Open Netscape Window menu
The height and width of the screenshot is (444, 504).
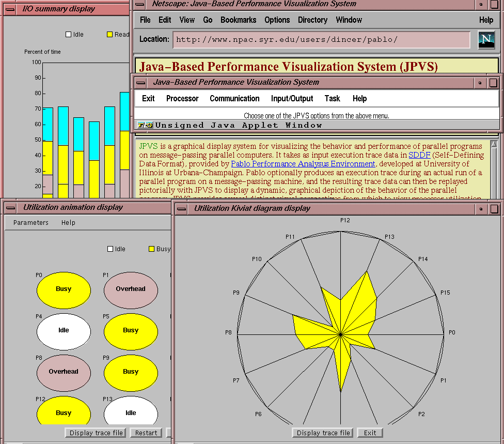coord(349,20)
